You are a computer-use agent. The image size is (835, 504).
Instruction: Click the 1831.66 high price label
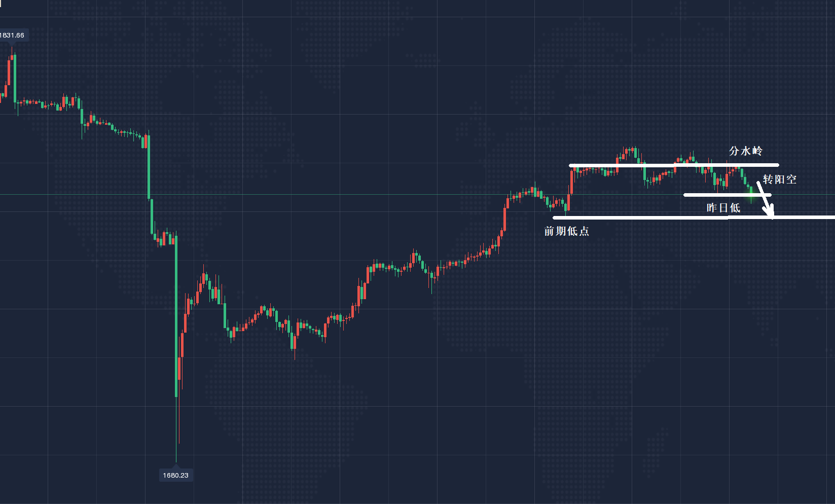pyautogui.click(x=12, y=35)
